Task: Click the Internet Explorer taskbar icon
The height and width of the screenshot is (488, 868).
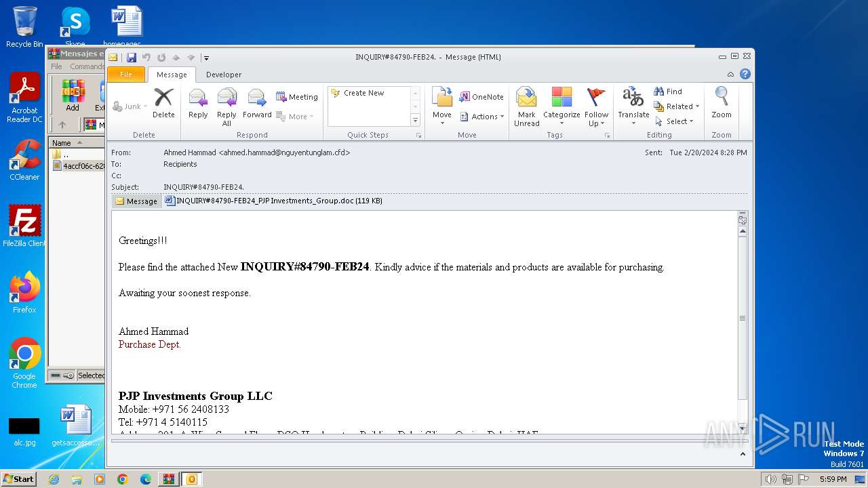Action: [54, 479]
